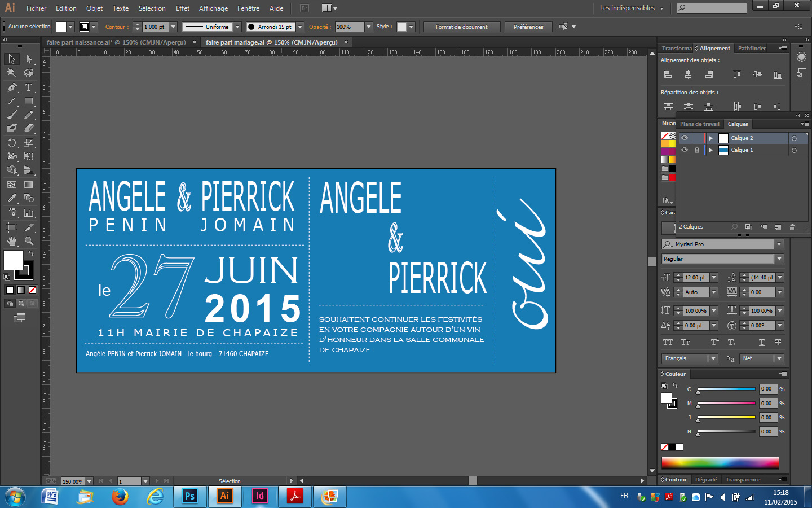Select the Pen tool in the toolbar

click(11, 87)
